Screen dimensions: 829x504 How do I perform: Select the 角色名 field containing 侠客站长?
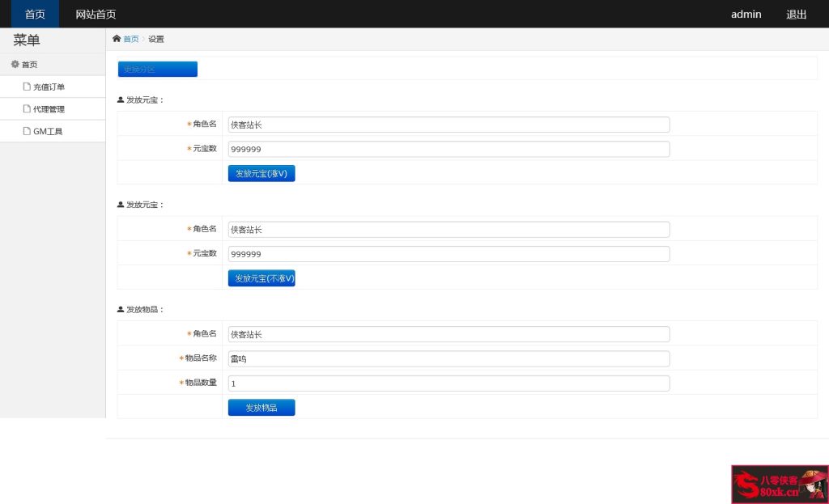pyautogui.click(x=448, y=125)
